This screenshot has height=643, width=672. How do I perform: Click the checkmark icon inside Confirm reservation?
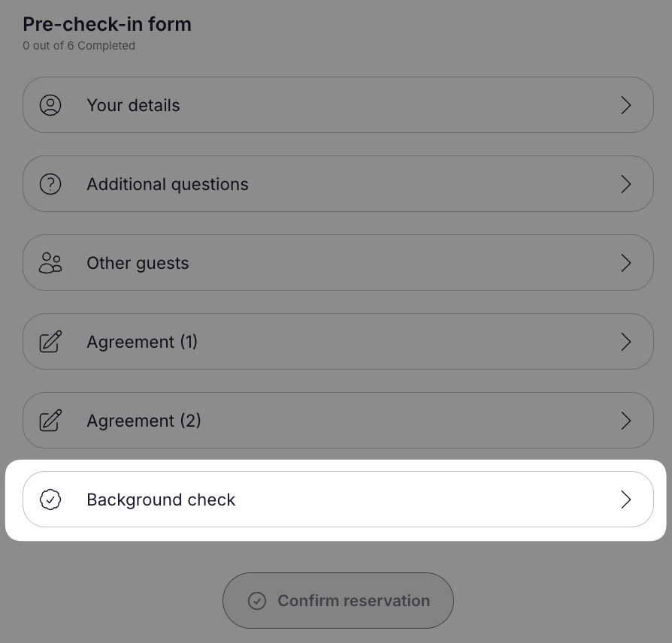[x=257, y=601]
